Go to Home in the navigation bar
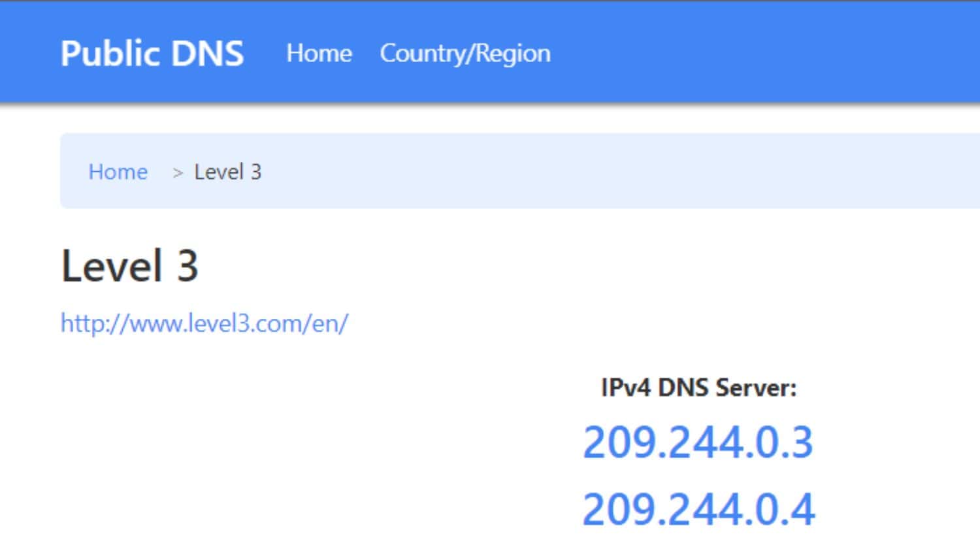 319,54
